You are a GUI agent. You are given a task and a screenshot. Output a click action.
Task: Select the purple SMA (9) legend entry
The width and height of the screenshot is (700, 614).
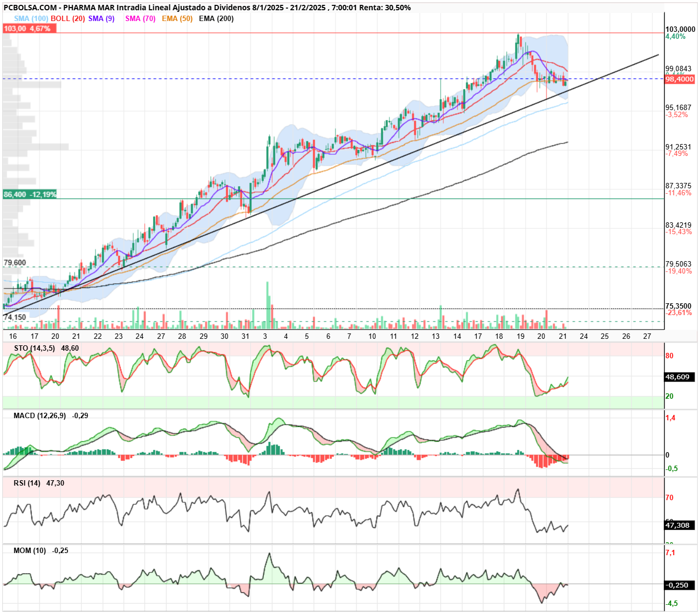101,18
